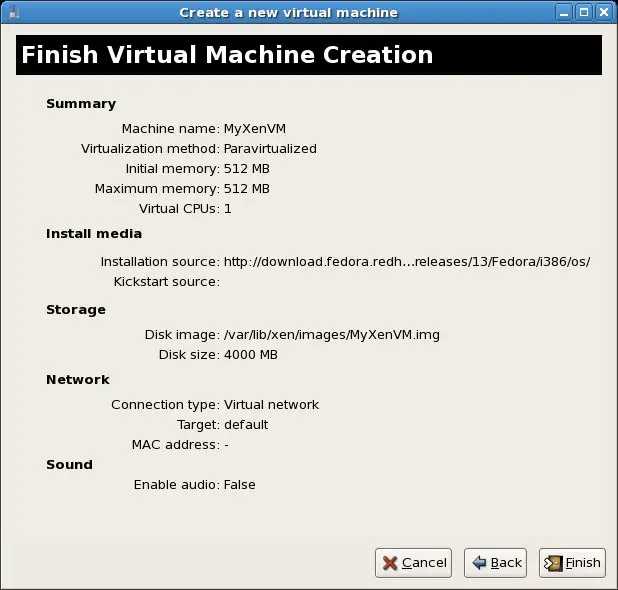Select the machine name value MyXenVM
Image resolution: width=618 pixels, height=590 pixels.
pyautogui.click(x=254, y=129)
